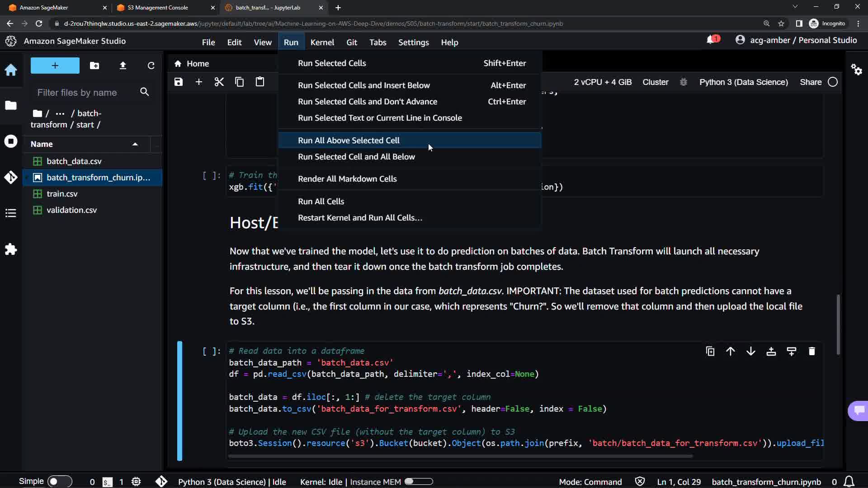Click the upload files icon
This screenshot has width=868, height=488.
click(x=123, y=66)
